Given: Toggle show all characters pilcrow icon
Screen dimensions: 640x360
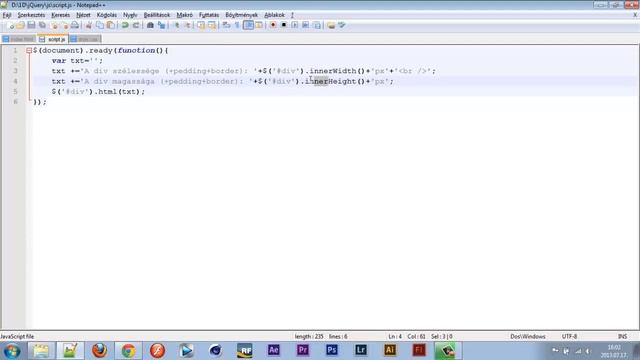Looking at the screenshot, I should [x=237, y=25].
